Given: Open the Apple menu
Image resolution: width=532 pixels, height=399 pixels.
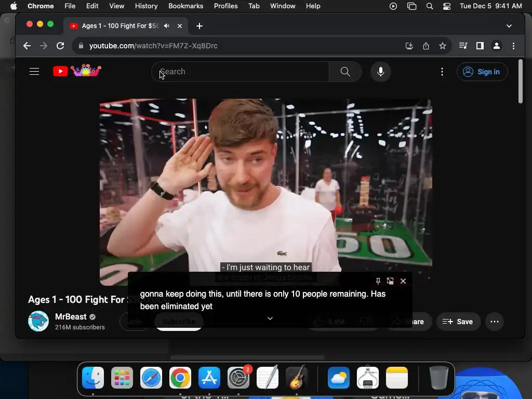Looking at the screenshot, I should tap(13, 6).
